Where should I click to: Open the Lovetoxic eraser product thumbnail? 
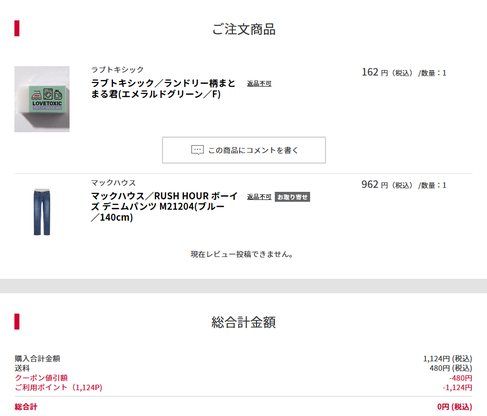point(42,99)
